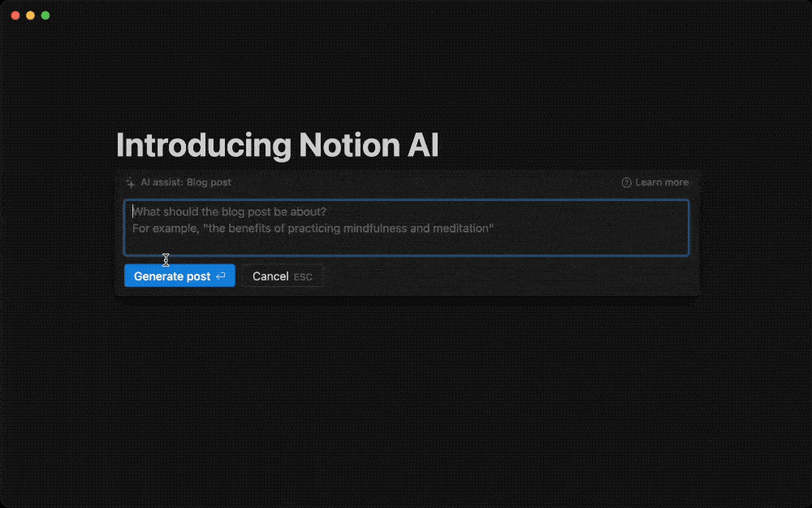Maximize the window with the green button
The height and width of the screenshot is (508, 812).
(45, 15)
